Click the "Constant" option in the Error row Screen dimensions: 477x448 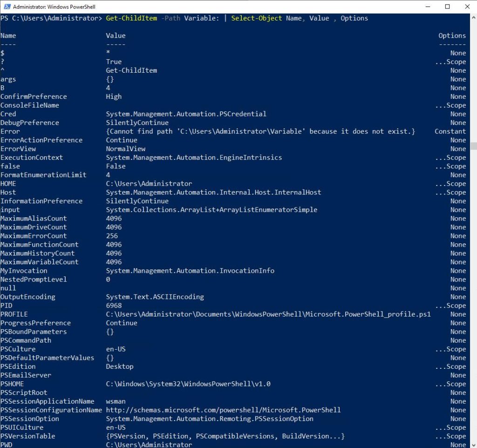(450, 131)
